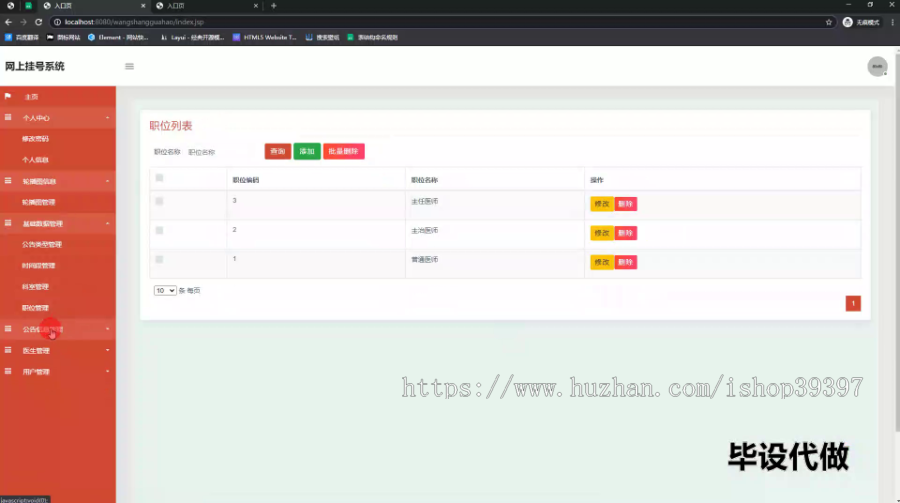Click the green 添加 button
Screen dimensions: 900x503
(x=307, y=152)
